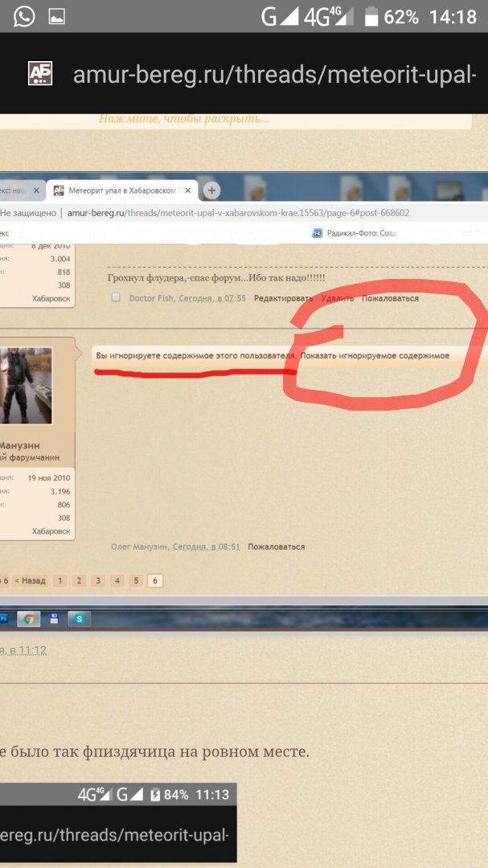Tap the amur-bereg site favicon
488x868 pixels.
(x=40, y=74)
